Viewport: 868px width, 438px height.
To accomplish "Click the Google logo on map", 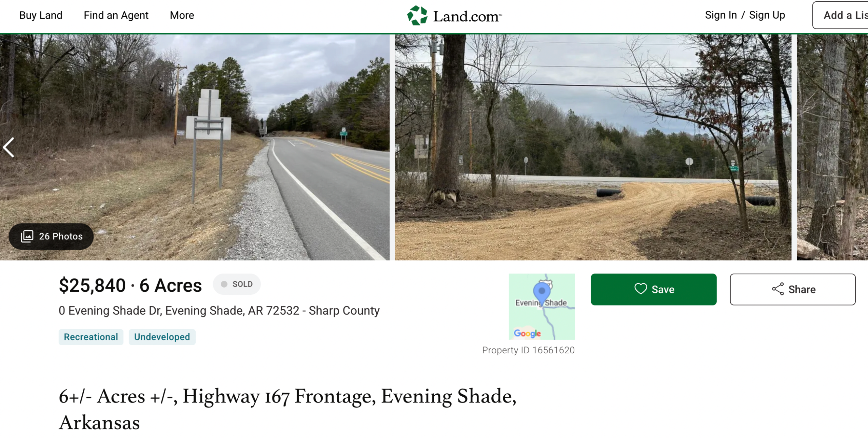I will [527, 333].
